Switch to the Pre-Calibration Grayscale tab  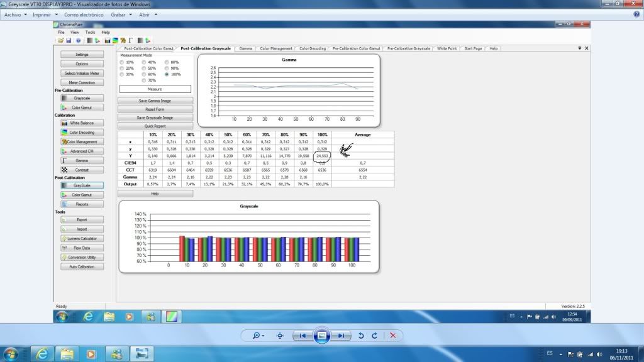pos(409,48)
